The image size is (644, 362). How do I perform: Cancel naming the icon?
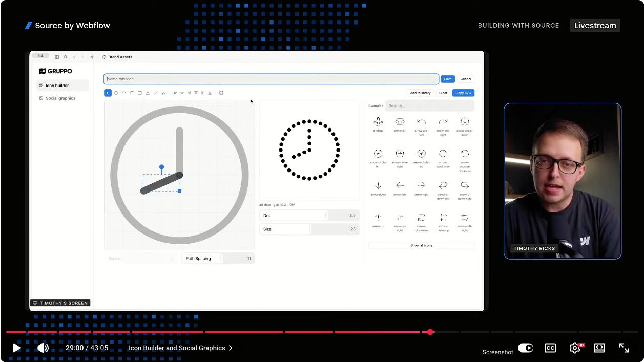[x=466, y=79]
